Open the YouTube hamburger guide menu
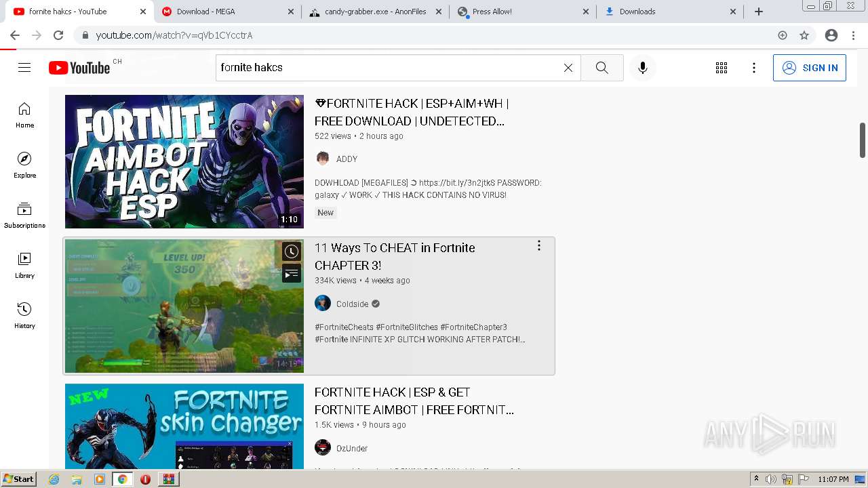This screenshot has height=488, width=868. click(x=24, y=68)
